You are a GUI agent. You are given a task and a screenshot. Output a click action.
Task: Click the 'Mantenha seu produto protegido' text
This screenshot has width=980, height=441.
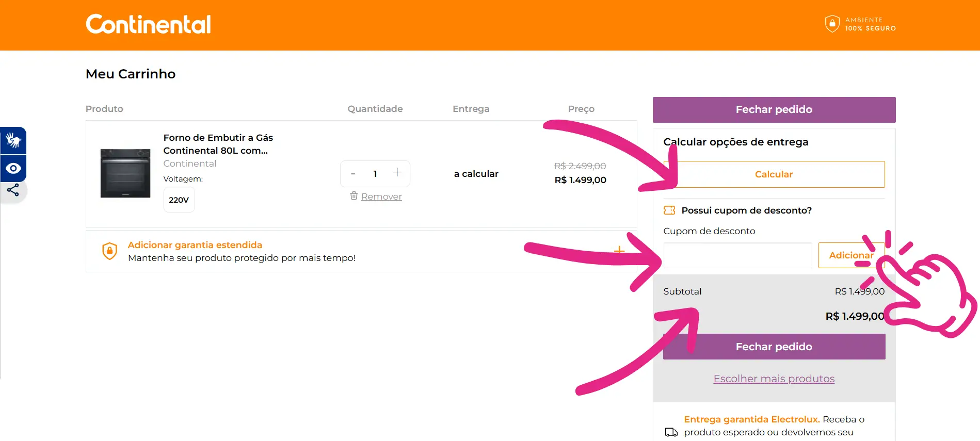coord(242,258)
